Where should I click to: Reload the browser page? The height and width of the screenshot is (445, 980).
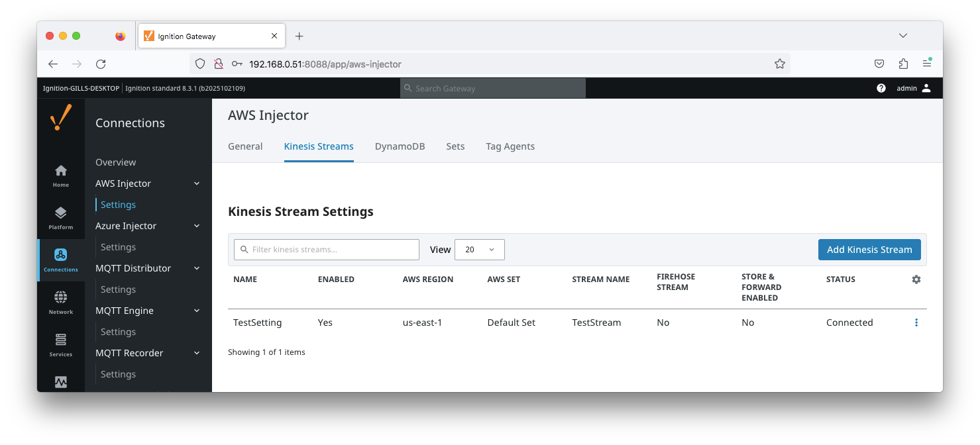101,64
